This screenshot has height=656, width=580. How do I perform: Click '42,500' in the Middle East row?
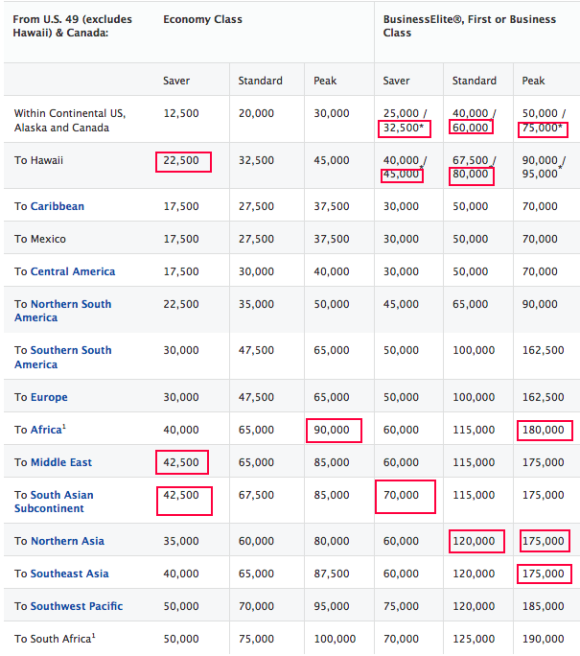click(181, 462)
